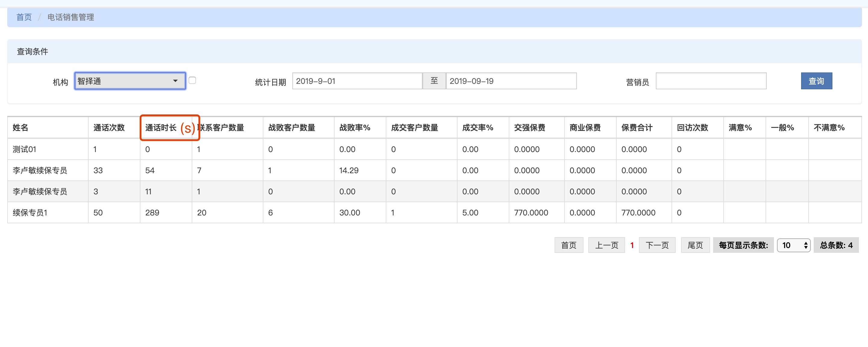The width and height of the screenshot is (868, 347).
Task: Click the 通话时长 column header
Action: tap(161, 127)
